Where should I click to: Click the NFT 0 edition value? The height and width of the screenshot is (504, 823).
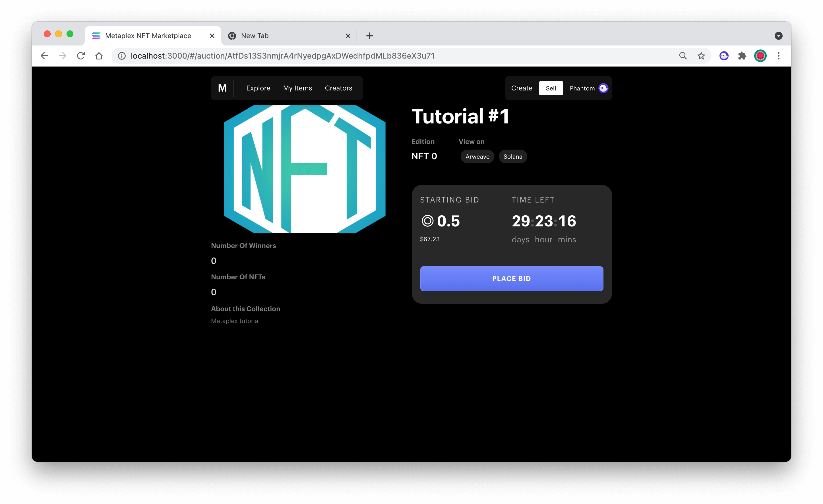pyautogui.click(x=424, y=156)
